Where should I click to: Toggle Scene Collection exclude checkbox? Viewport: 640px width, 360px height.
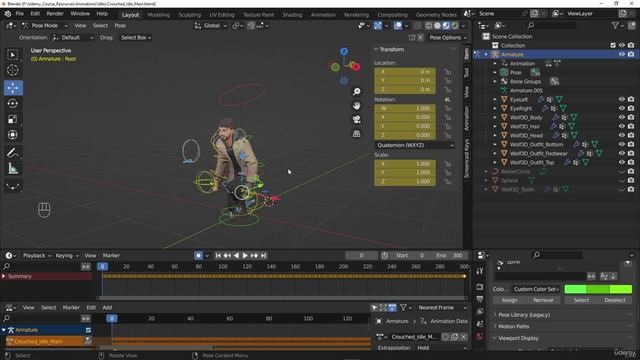pyautogui.click(x=613, y=45)
